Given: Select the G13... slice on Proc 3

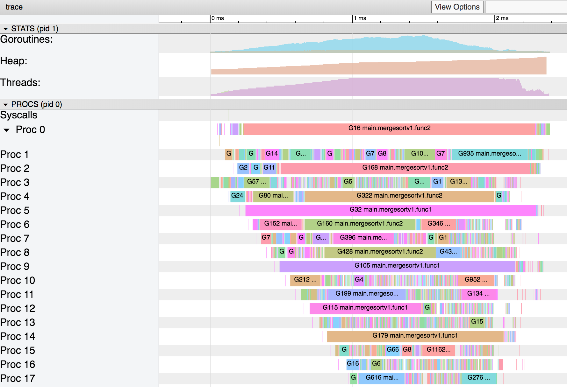Looking at the screenshot, I should pyautogui.click(x=458, y=182).
